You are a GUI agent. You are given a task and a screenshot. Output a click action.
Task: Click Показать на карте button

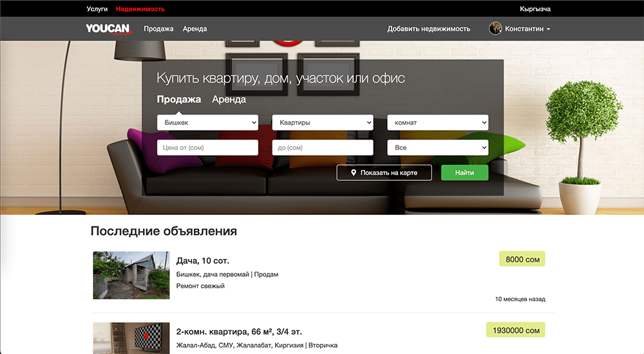[384, 172]
